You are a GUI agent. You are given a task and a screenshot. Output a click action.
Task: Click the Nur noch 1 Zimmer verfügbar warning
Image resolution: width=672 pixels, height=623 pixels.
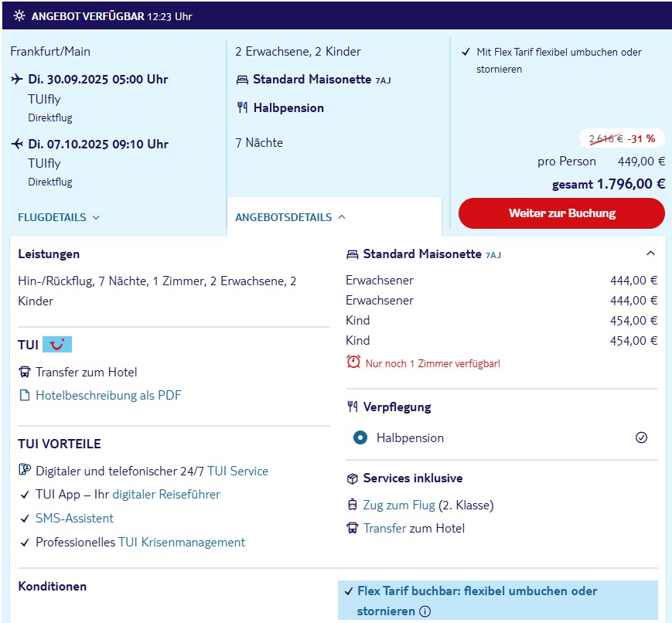click(x=433, y=363)
